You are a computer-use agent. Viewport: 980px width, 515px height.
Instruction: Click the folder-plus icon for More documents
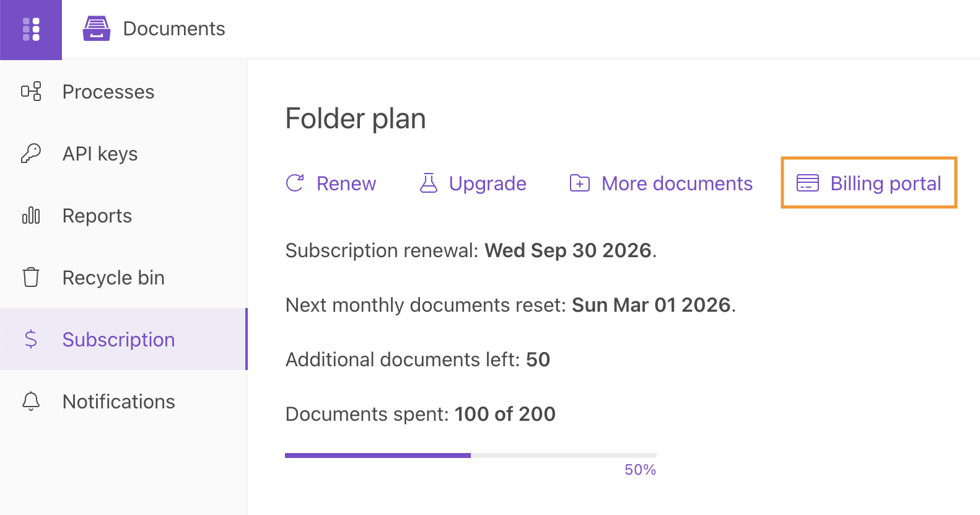579,183
